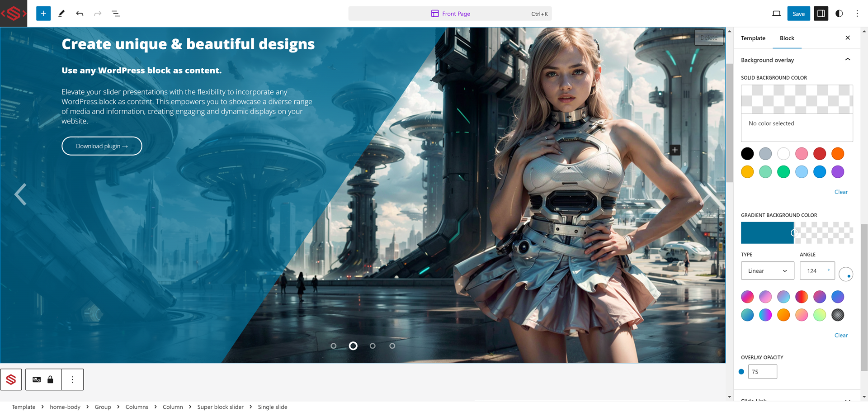The width and height of the screenshot is (868, 412).
Task: Click the overlay opacity slider handle
Action: (x=741, y=372)
